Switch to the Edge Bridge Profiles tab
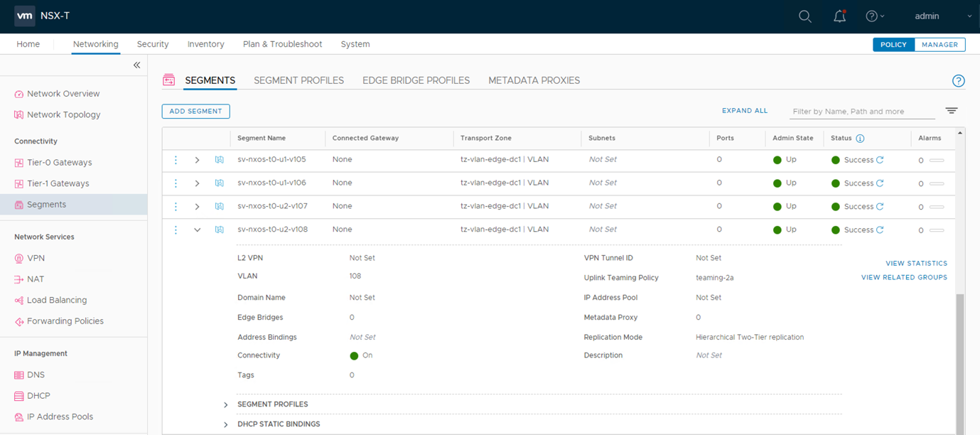This screenshot has height=435, width=980. click(416, 80)
